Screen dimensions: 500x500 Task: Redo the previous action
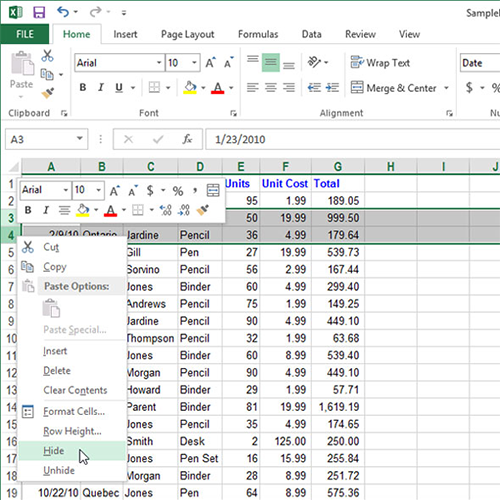(x=96, y=12)
